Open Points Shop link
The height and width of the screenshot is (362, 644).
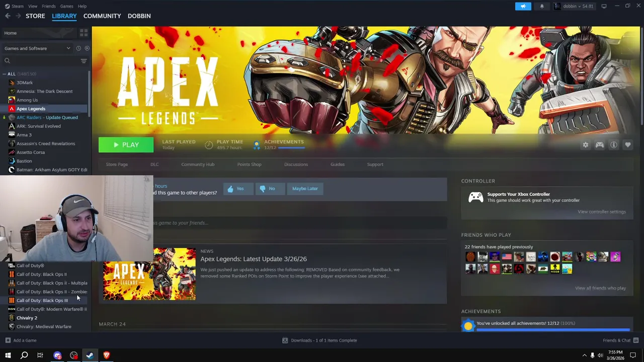(x=249, y=164)
